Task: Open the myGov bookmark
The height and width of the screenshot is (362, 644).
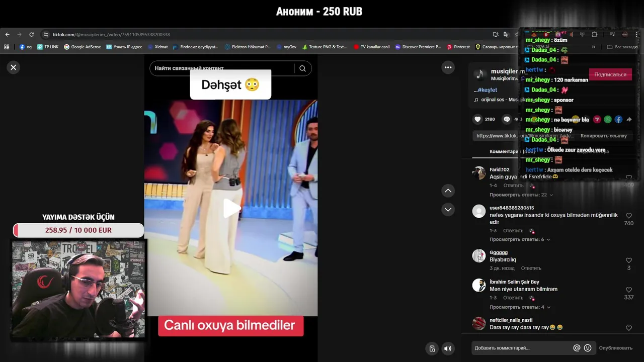Action: (286, 47)
